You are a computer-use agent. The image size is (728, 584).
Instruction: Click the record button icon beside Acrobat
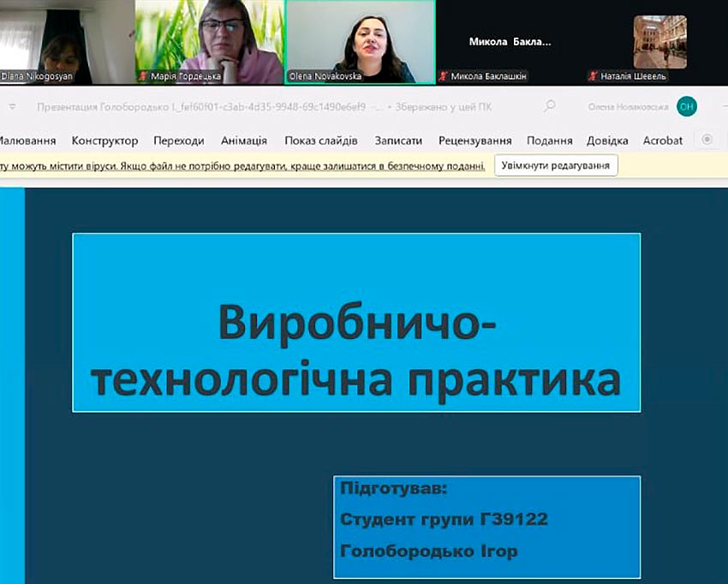(707, 140)
